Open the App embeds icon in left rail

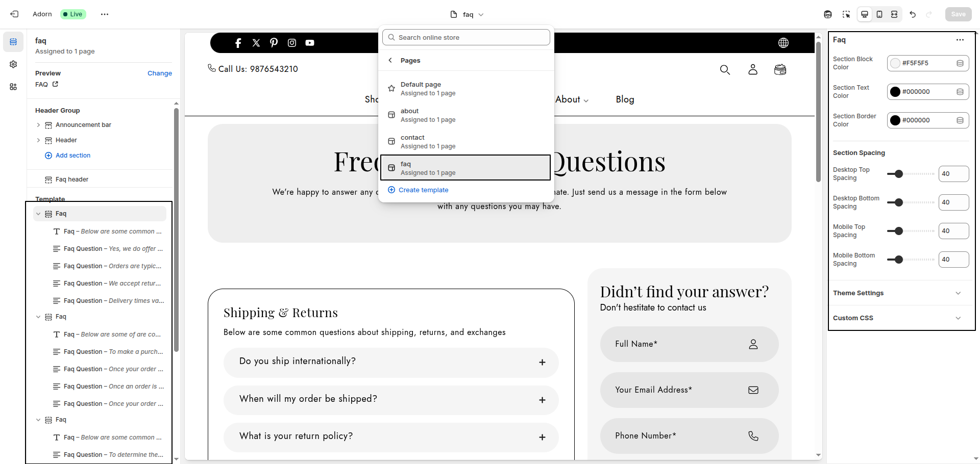13,87
